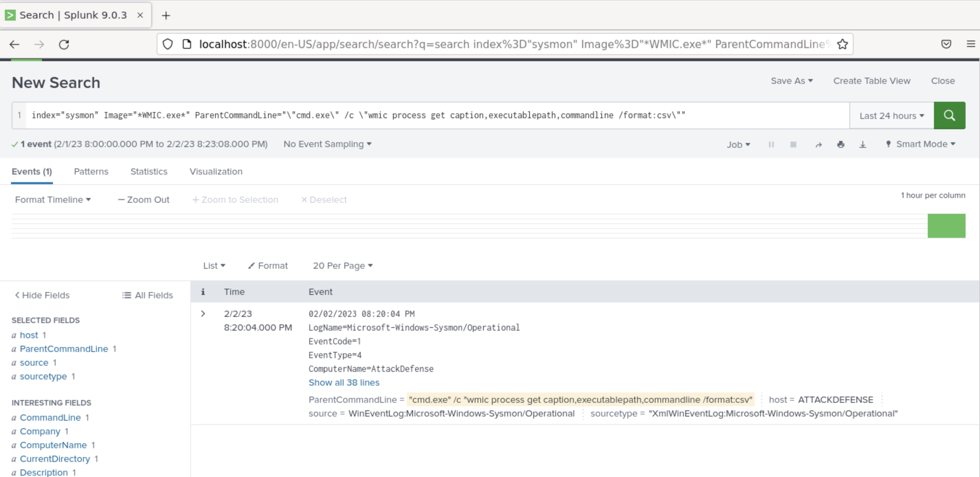Click the host value ATTACKDEFENSE

tap(835, 400)
